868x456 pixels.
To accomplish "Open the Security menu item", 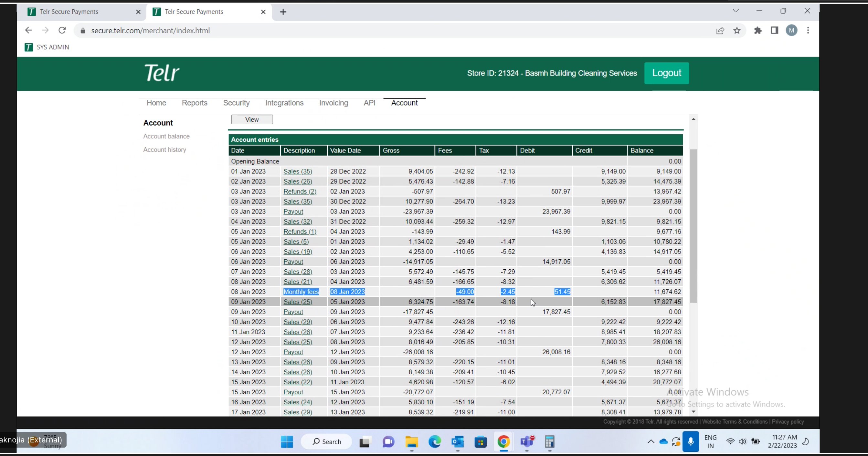I will pos(236,103).
